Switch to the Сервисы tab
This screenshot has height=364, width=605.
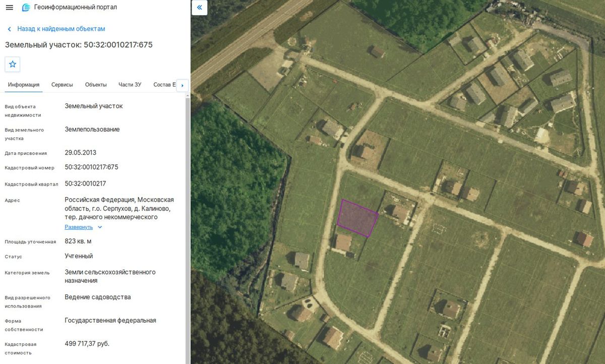click(62, 85)
